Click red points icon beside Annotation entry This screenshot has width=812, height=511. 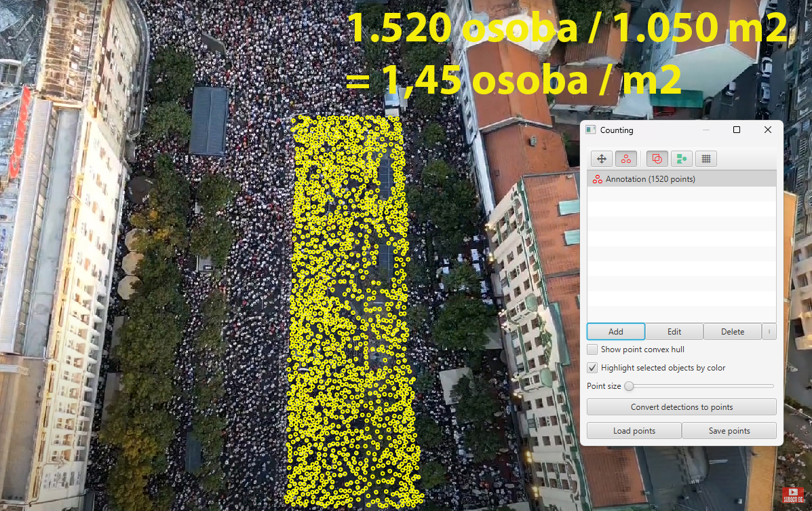coord(597,179)
